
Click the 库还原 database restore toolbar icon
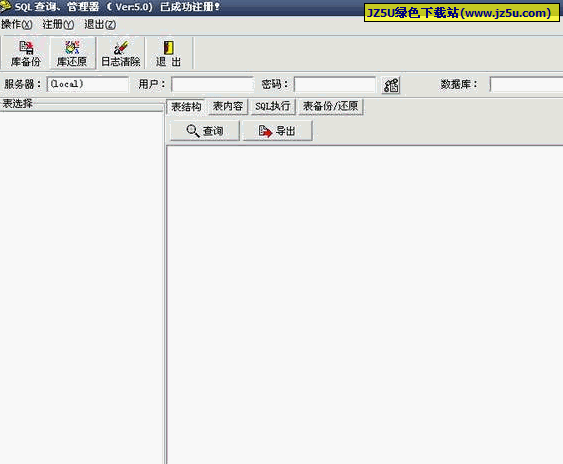pos(73,53)
